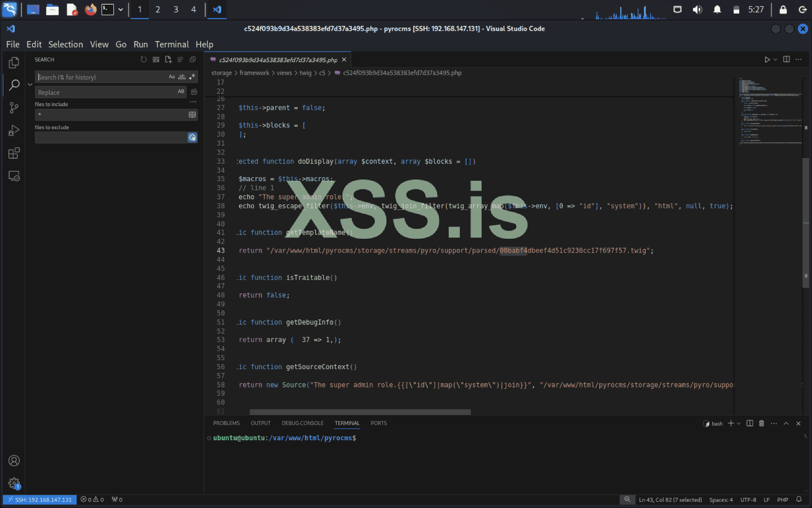Open the Explorer view in activity bar
This screenshot has height=508, width=812.
[x=14, y=63]
